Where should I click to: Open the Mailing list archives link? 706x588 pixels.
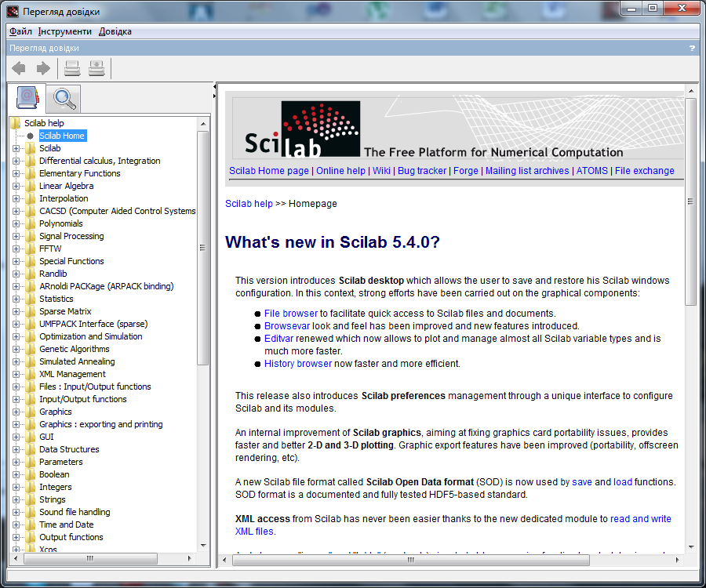pyautogui.click(x=527, y=171)
